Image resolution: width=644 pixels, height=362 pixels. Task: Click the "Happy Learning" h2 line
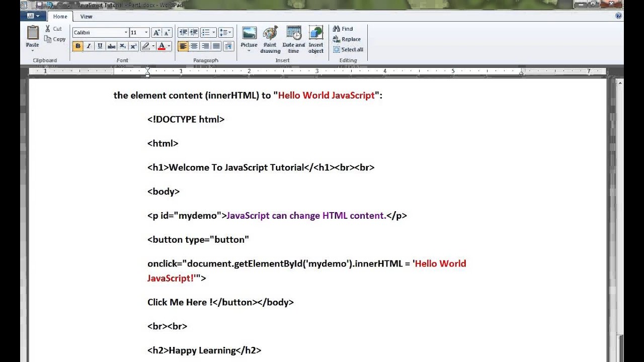(x=204, y=350)
